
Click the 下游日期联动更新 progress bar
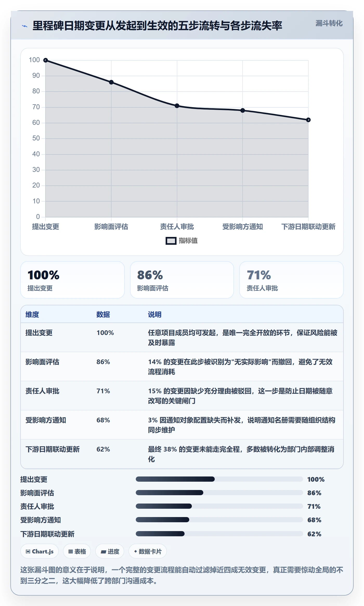pyautogui.click(x=219, y=534)
